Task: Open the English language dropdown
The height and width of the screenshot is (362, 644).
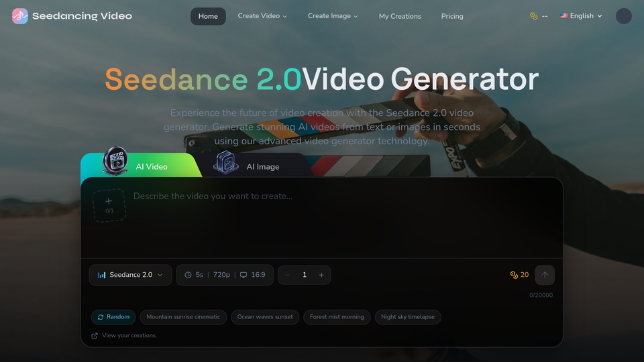Action: pos(581,16)
